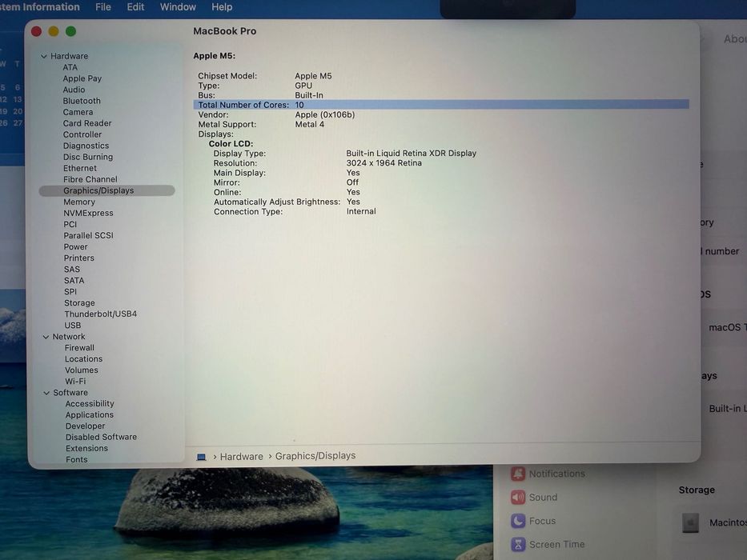Click the Vendor Apple (0x106b) value
This screenshot has width=747, height=560.
click(324, 114)
